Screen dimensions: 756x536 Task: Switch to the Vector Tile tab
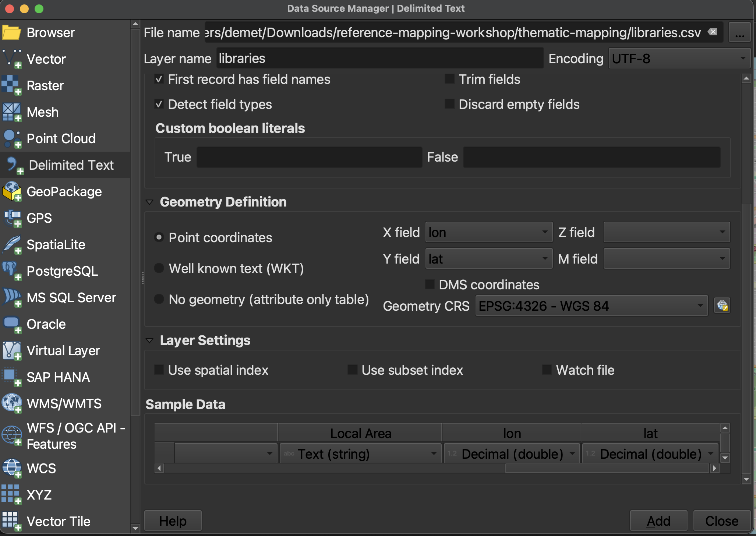58,521
